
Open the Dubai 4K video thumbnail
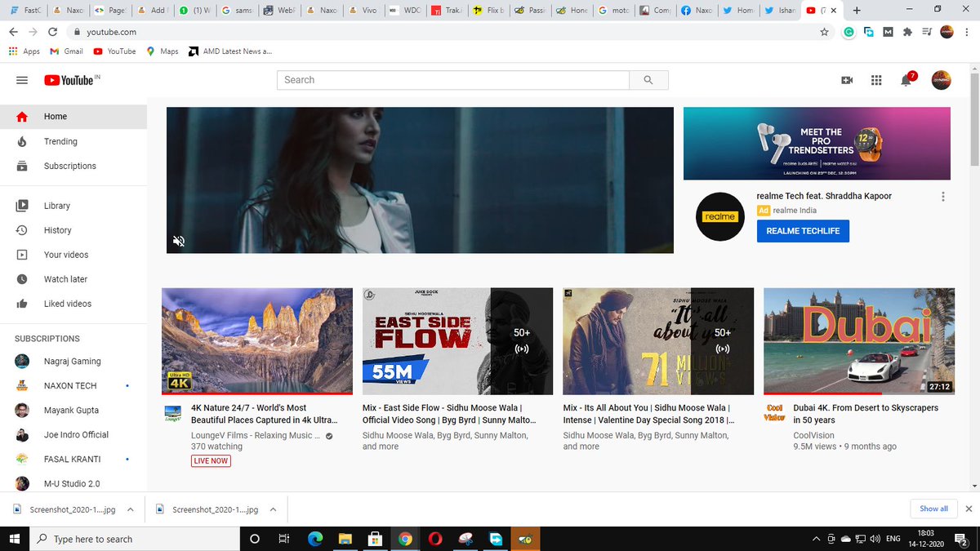[859, 341]
